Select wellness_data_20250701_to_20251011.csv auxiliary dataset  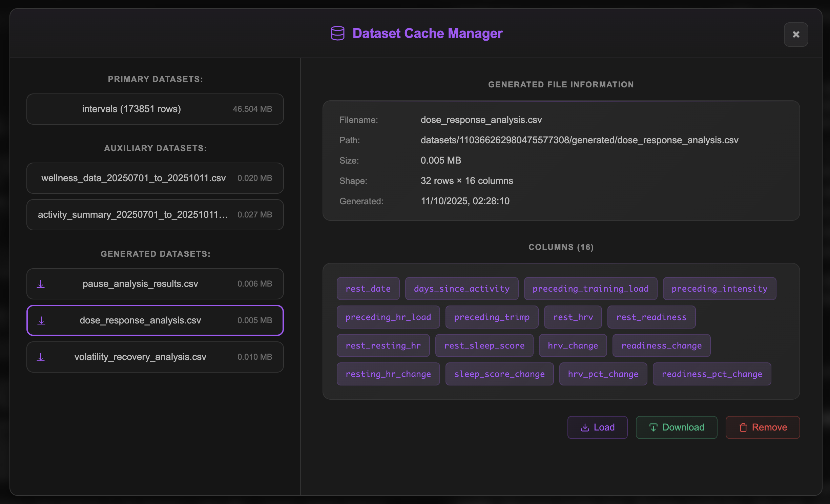coord(155,178)
